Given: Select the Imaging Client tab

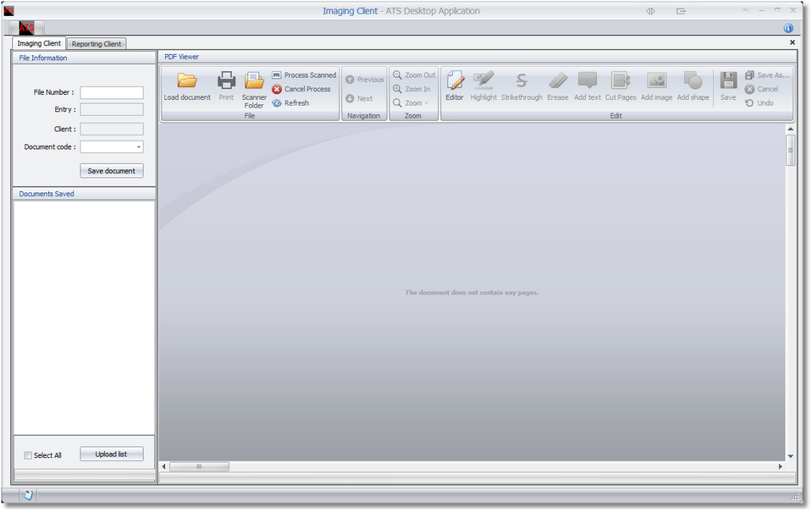Looking at the screenshot, I should click(39, 43).
